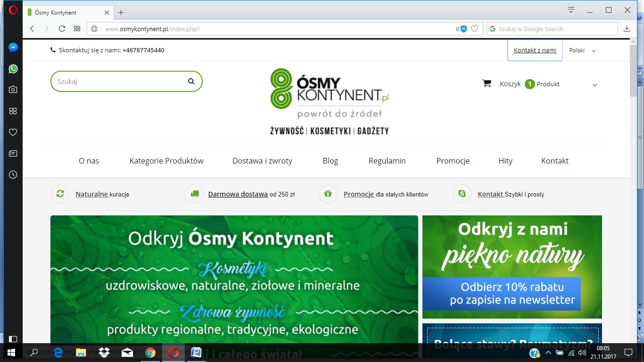Go back to the previous page

(32, 29)
